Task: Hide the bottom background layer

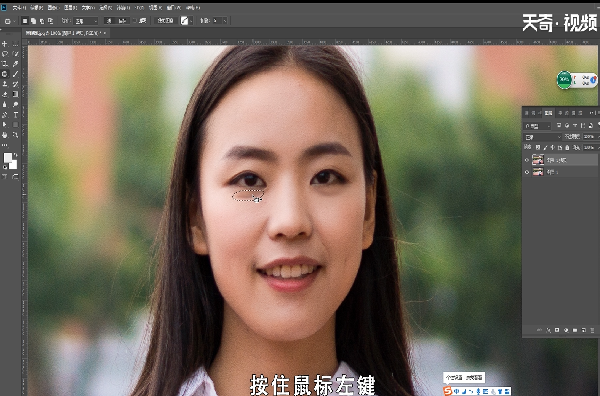Action: (x=527, y=172)
